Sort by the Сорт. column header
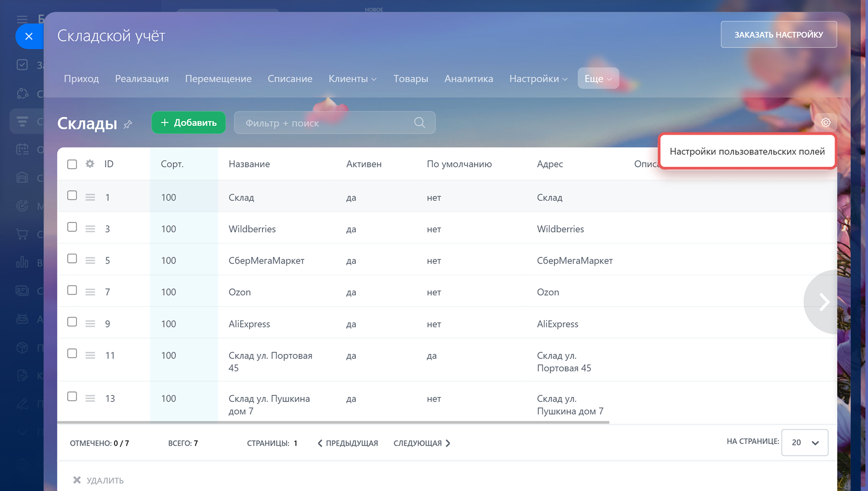 click(172, 164)
